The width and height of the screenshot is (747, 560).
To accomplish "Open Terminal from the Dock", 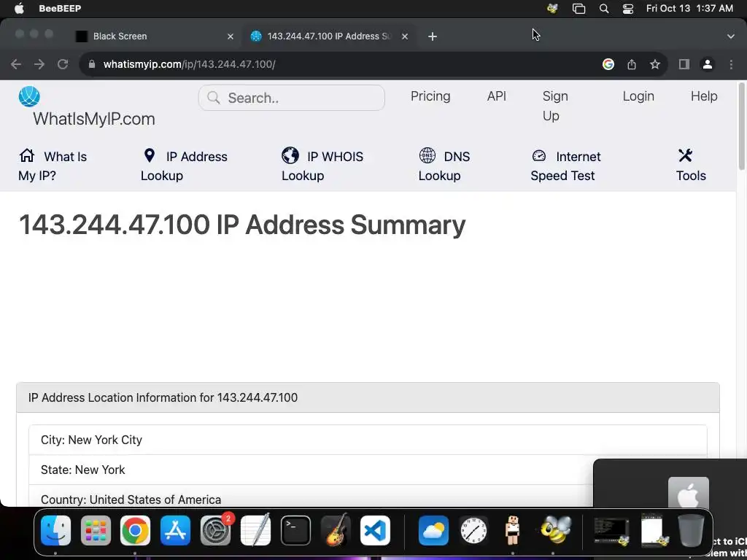I will [295, 530].
